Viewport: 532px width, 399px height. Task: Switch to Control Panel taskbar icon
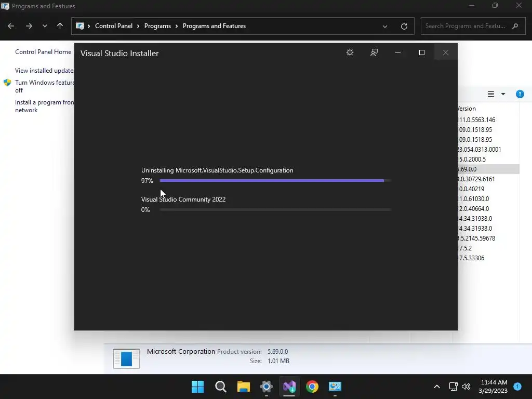[x=335, y=387]
